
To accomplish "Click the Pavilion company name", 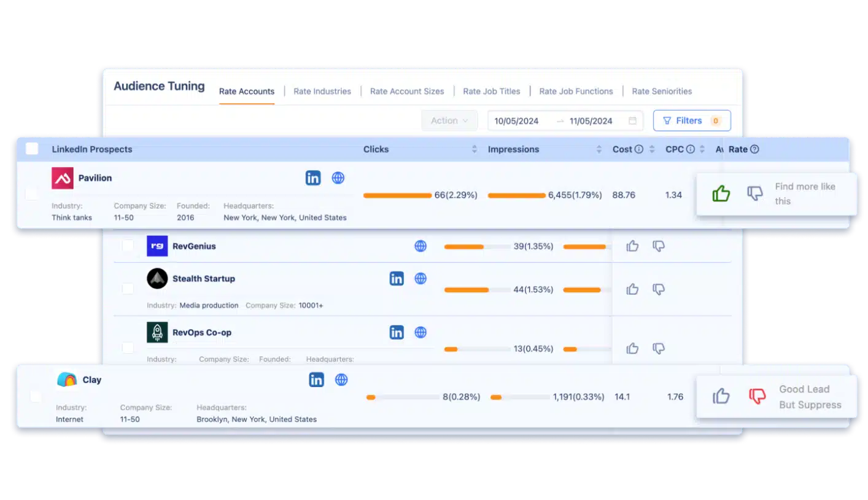I will [95, 178].
